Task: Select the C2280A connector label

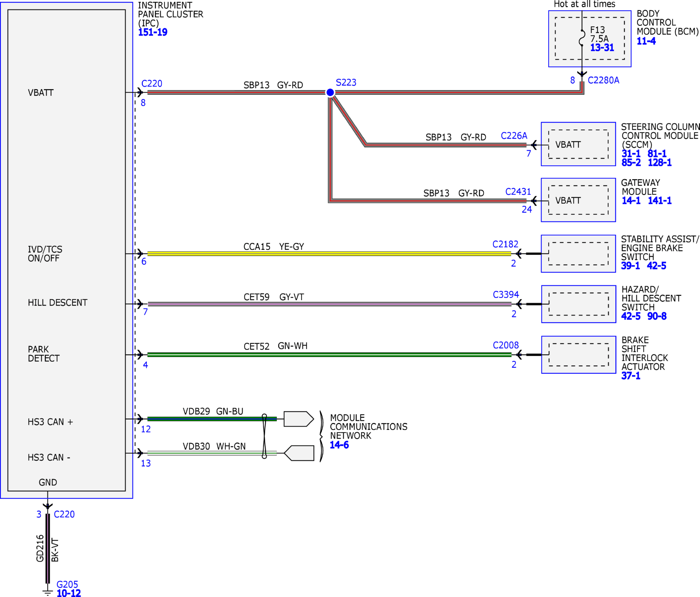Action: tap(603, 80)
